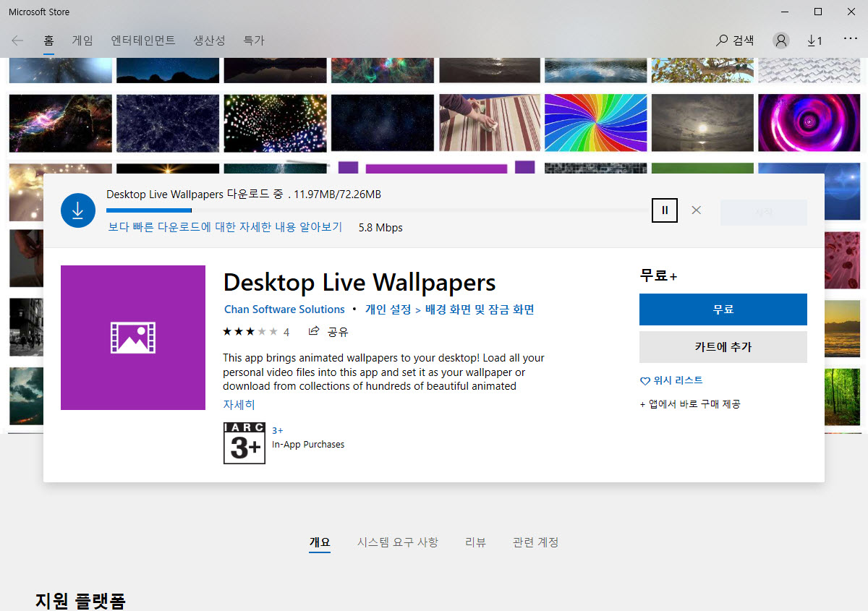
Task: Click the download progress bar
Action: (376, 210)
